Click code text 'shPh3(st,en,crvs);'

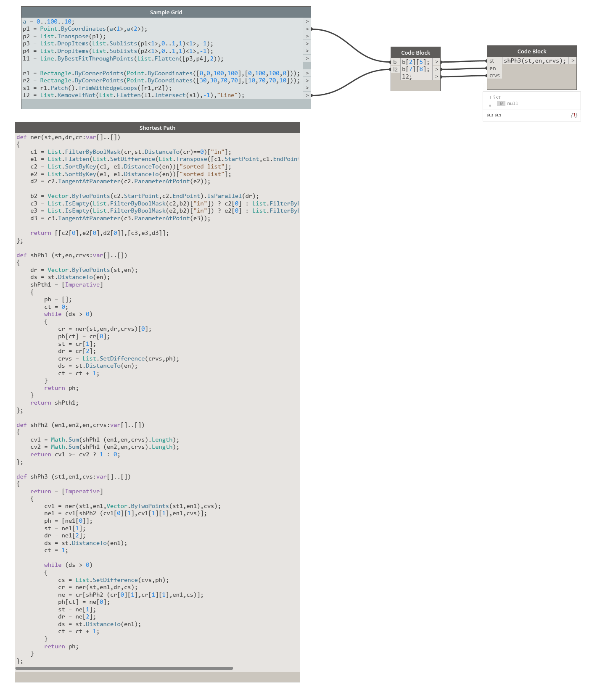[x=535, y=61]
